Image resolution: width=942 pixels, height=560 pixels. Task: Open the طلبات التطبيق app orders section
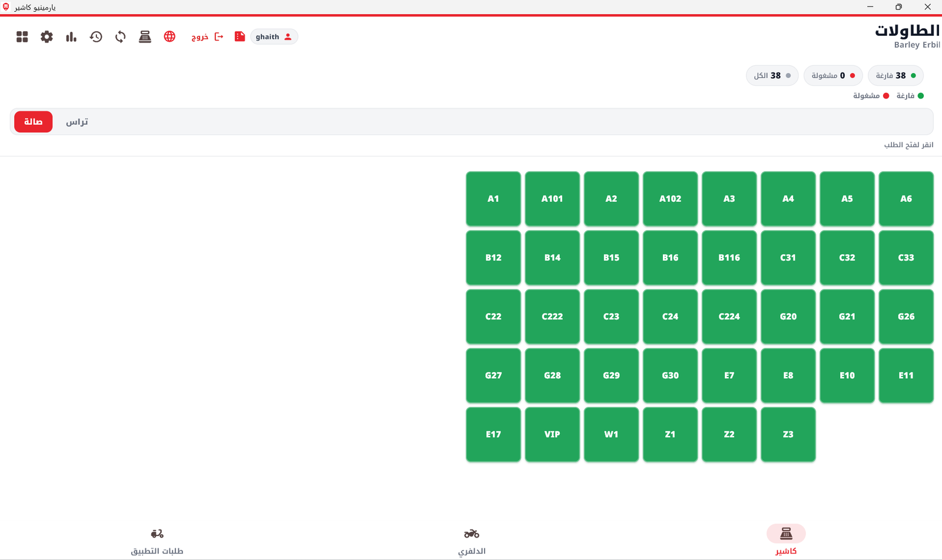[x=157, y=541]
